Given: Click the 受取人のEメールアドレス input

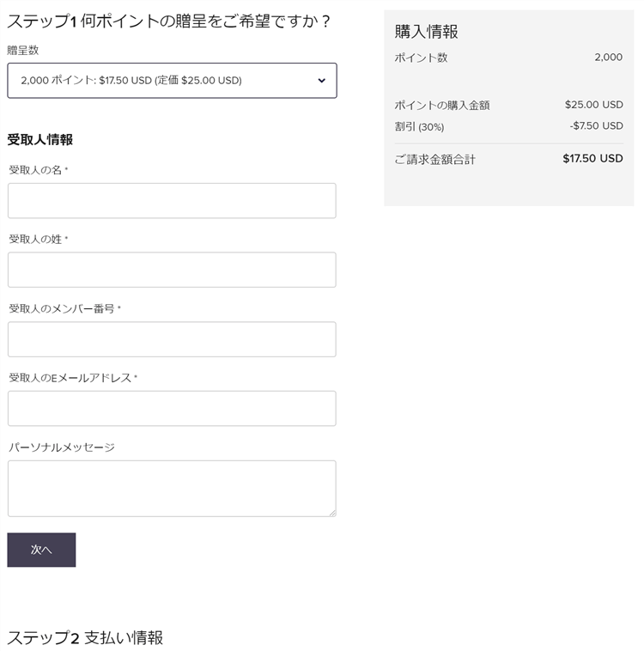Looking at the screenshot, I should [x=172, y=409].
